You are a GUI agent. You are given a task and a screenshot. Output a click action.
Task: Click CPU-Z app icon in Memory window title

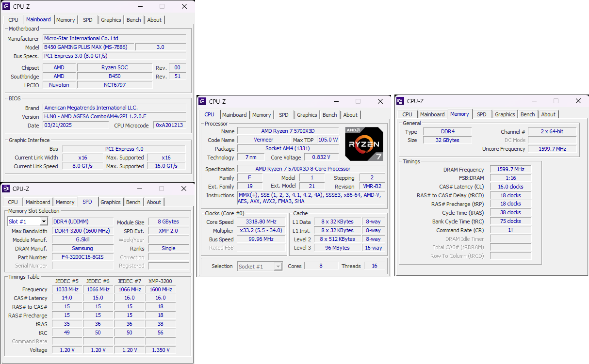[x=401, y=101]
